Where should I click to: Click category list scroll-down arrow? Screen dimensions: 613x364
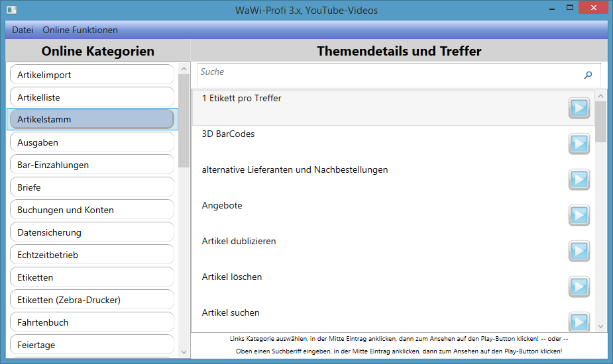pos(184,352)
